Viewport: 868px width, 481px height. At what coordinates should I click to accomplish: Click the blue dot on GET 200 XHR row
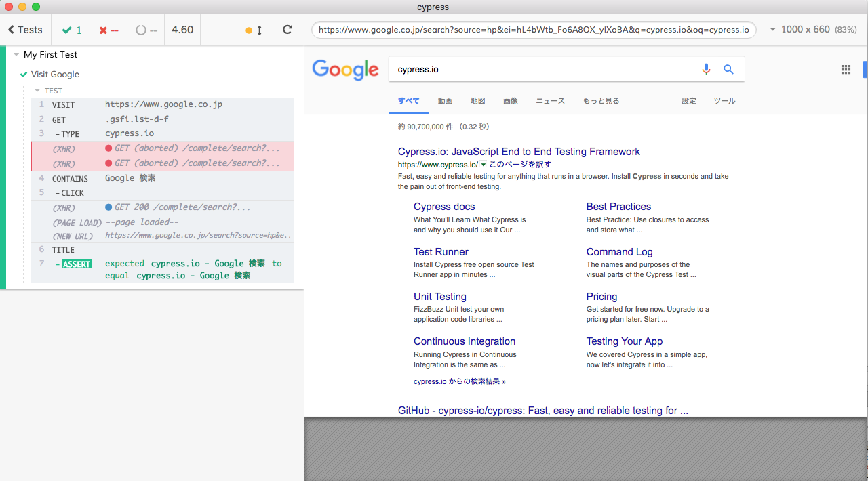(x=108, y=207)
